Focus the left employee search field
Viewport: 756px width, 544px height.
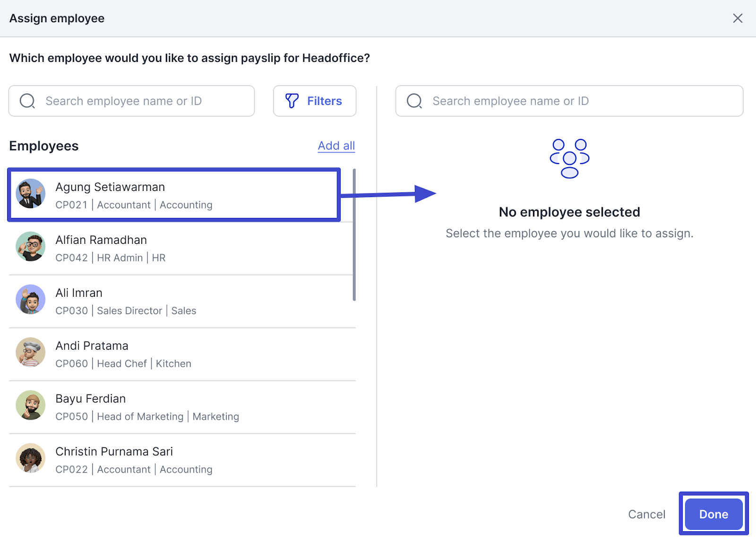[142, 101]
